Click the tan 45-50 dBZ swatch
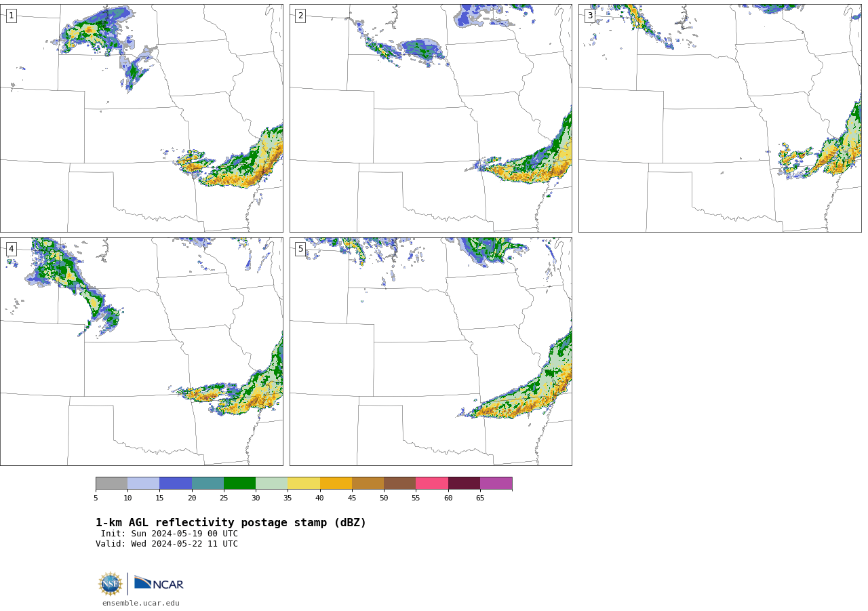The width and height of the screenshot is (868, 611). tap(368, 483)
